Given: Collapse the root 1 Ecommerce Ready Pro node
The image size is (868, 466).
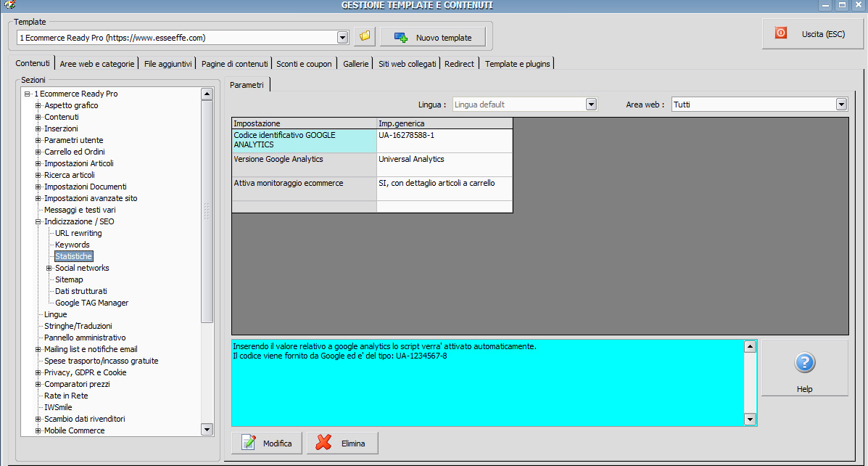Looking at the screenshot, I should [x=27, y=94].
